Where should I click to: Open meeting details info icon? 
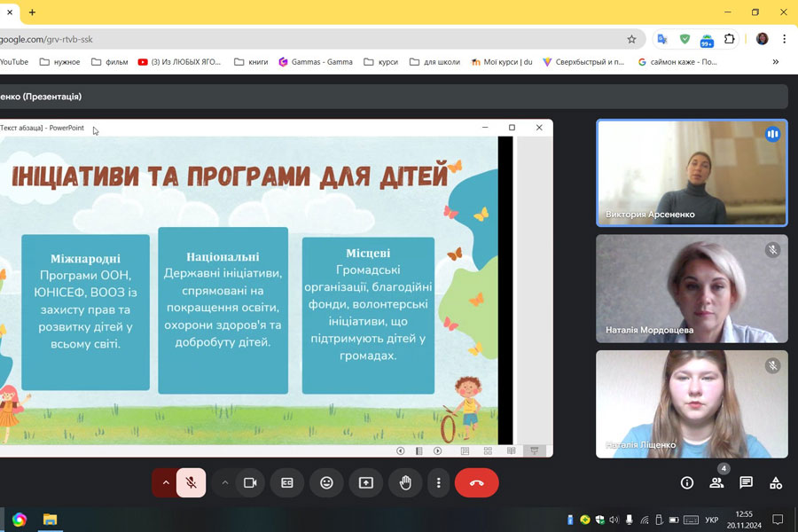(686, 482)
